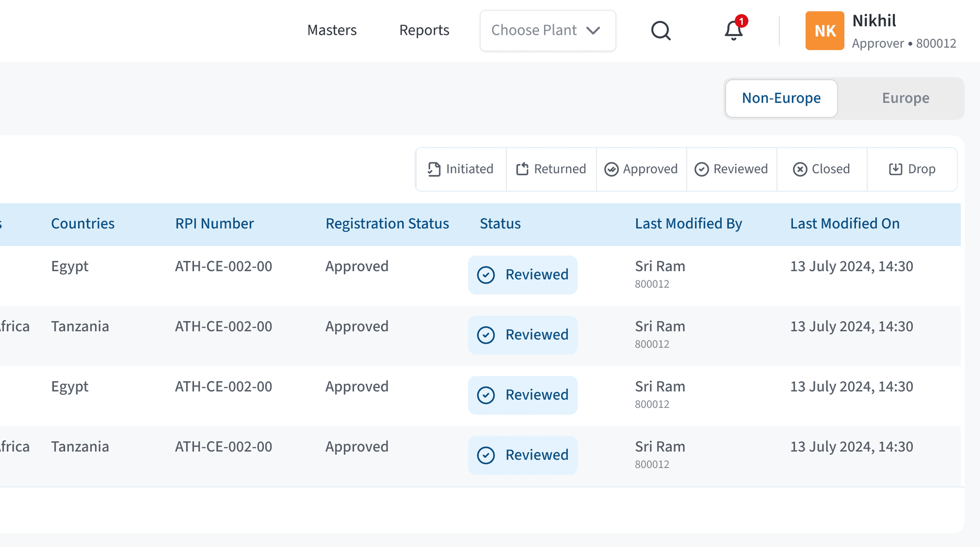Screen dimensions: 980x547
Task: Expand the Choose Plant chevron arrow
Action: pos(593,30)
